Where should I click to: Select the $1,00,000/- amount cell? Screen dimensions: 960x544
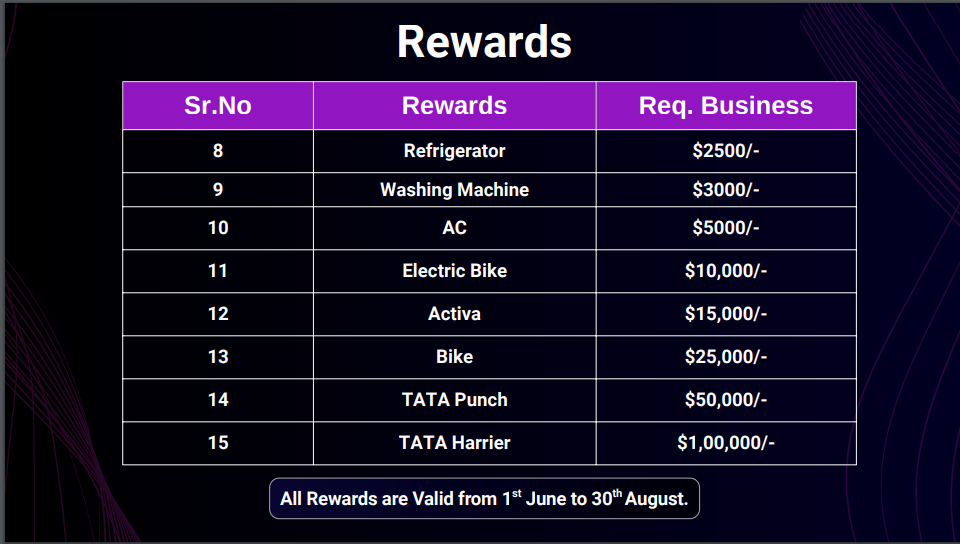click(726, 443)
